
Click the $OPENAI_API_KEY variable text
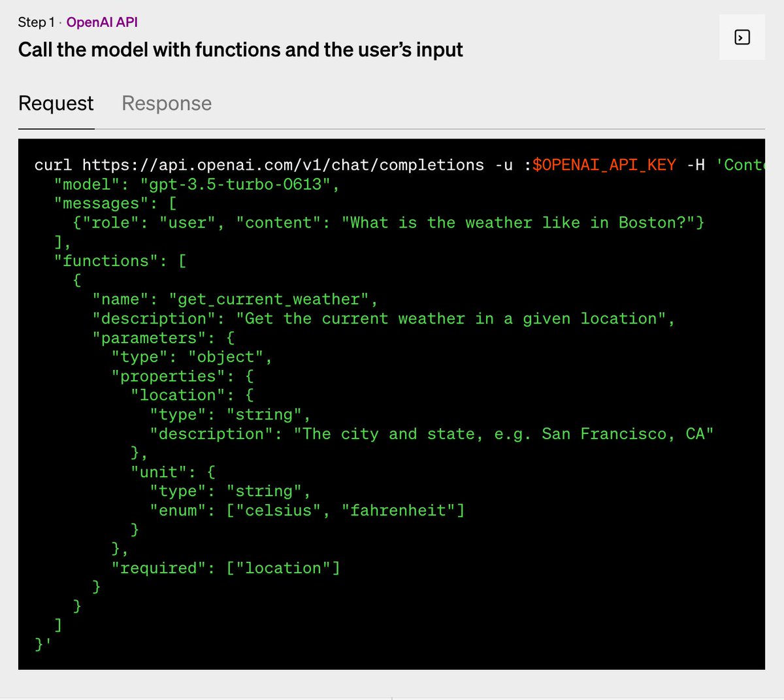coord(604,165)
